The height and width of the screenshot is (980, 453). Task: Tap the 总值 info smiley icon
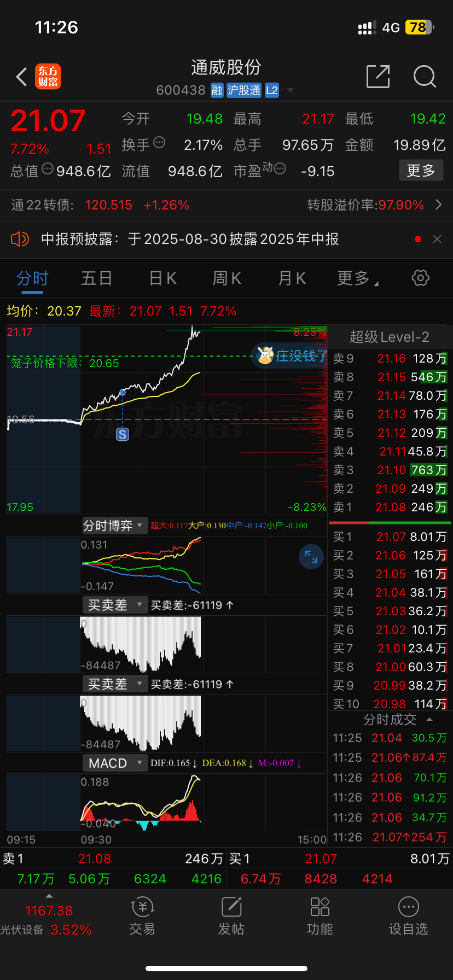click(x=48, y=168)
